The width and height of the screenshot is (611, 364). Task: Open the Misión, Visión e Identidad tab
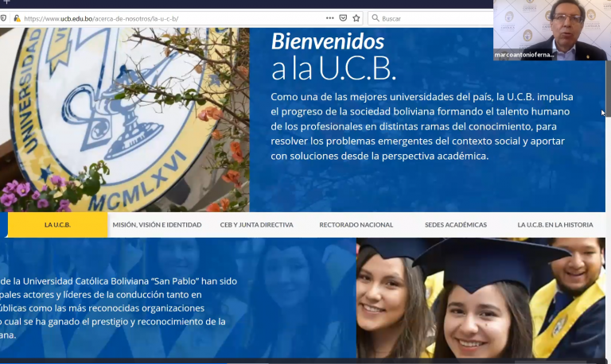(157, 225)
